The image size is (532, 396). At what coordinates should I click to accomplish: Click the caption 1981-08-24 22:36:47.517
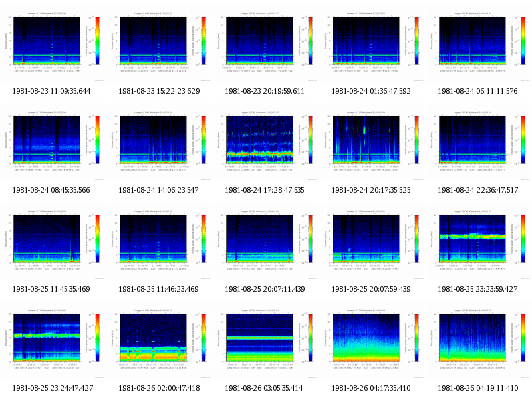[478, 190]
